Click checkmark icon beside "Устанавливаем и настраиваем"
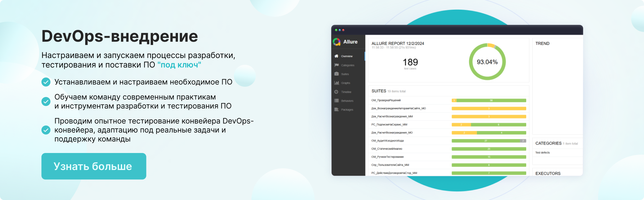Viewport: 644px width, 200px height. (46, 82)
